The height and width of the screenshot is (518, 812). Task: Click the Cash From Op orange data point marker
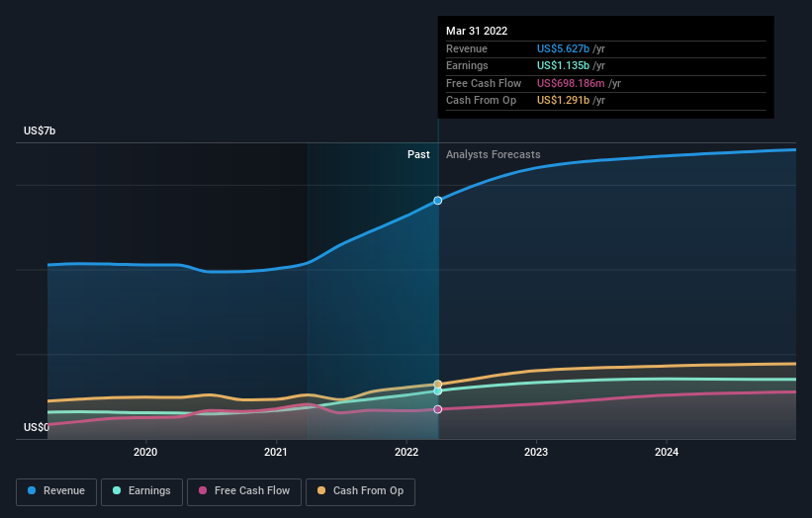(437, 384)
